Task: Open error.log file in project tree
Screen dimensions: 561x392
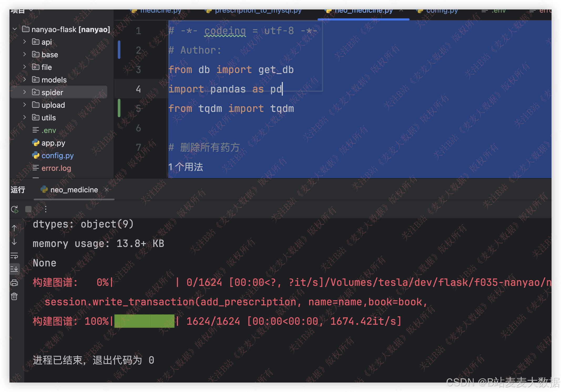Action: tap(56, 168)
